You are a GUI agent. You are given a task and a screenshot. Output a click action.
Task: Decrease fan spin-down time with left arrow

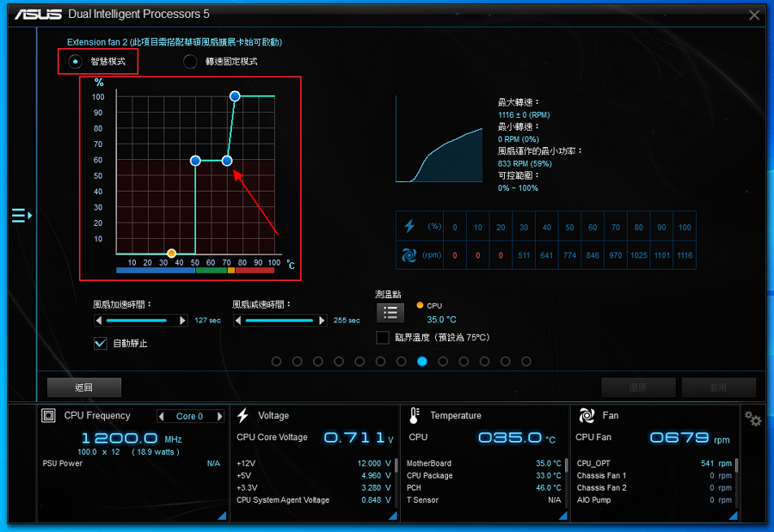coord(238,321)
